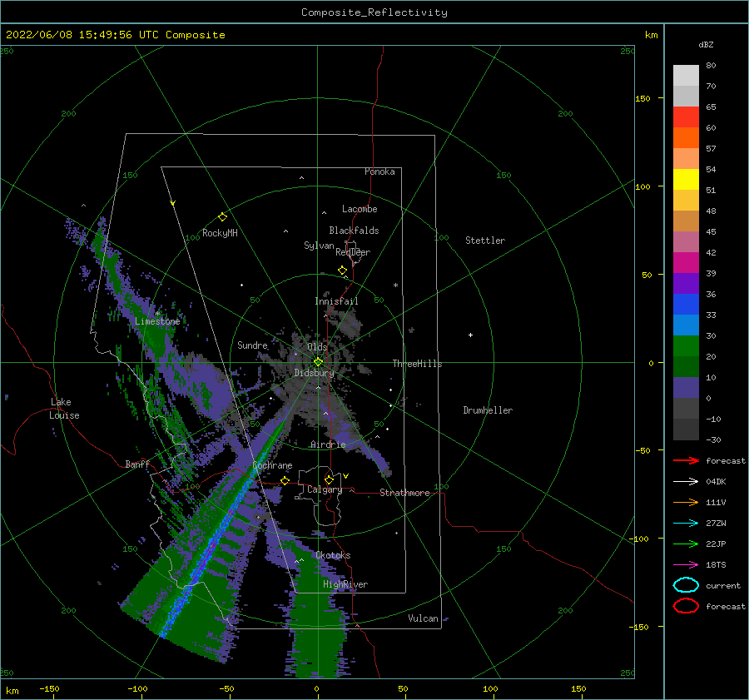Click the Okotoks label

[333, 555]
